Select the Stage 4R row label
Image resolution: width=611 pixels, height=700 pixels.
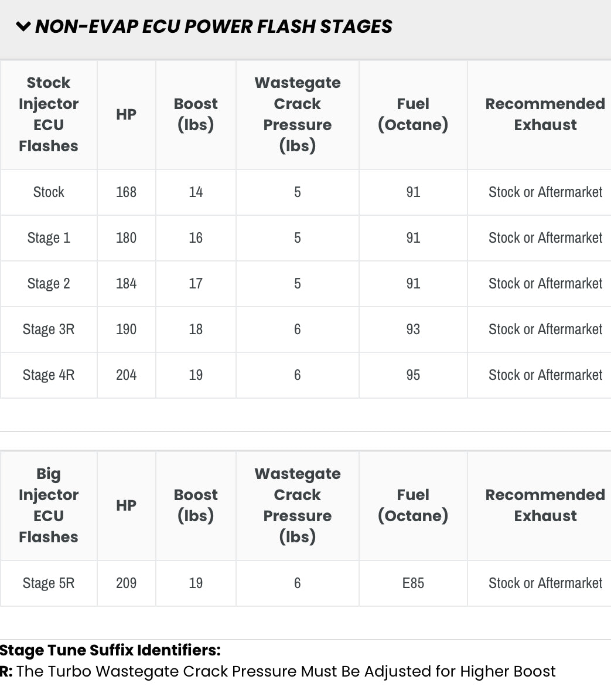49,375
